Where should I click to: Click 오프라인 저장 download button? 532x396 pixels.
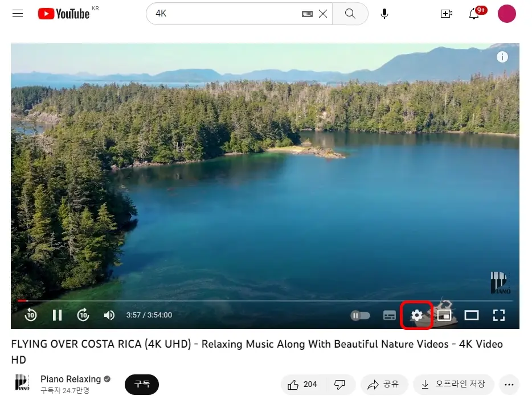pos(453,385)
